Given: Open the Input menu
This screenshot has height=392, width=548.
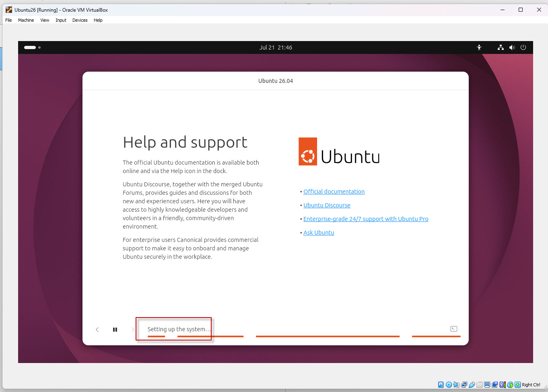Looking at the screenshot, I should point(61,20).
